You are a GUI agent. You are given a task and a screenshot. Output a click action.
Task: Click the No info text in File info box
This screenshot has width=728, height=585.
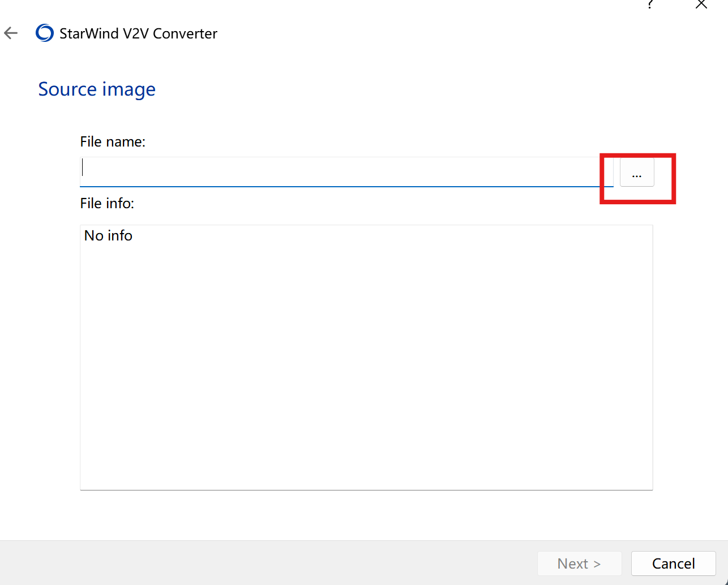point(108,235)
